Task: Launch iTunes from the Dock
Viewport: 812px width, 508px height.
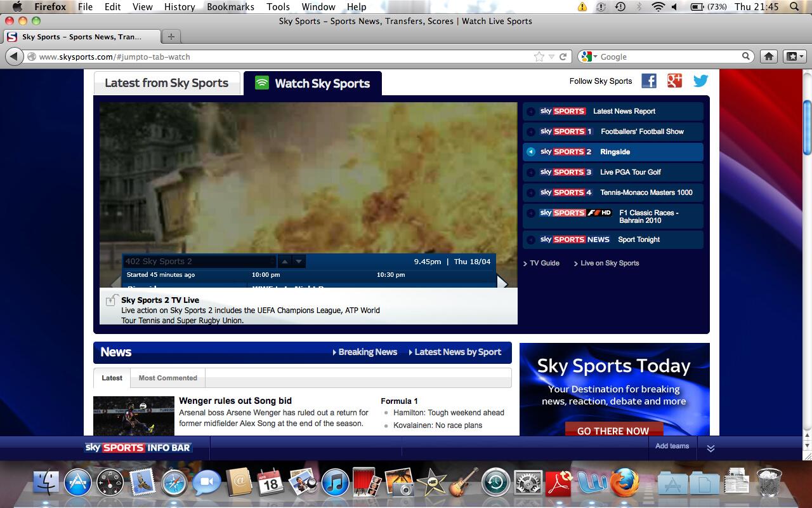Action: (x=334, y=483)
